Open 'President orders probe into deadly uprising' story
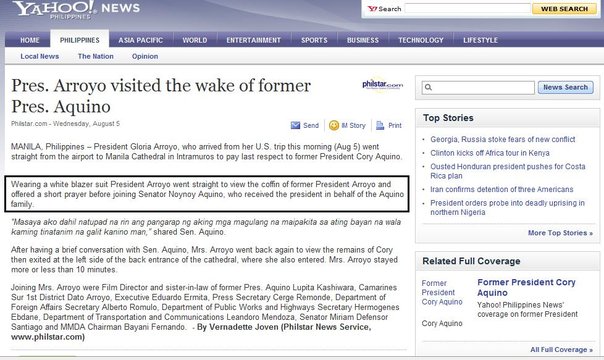604x360 pixels. (x=507, y=208)
